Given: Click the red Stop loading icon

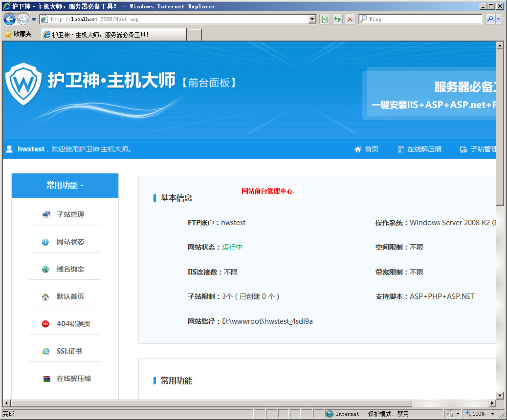Looking at the screenshot, I should click(x=350, y=19).
